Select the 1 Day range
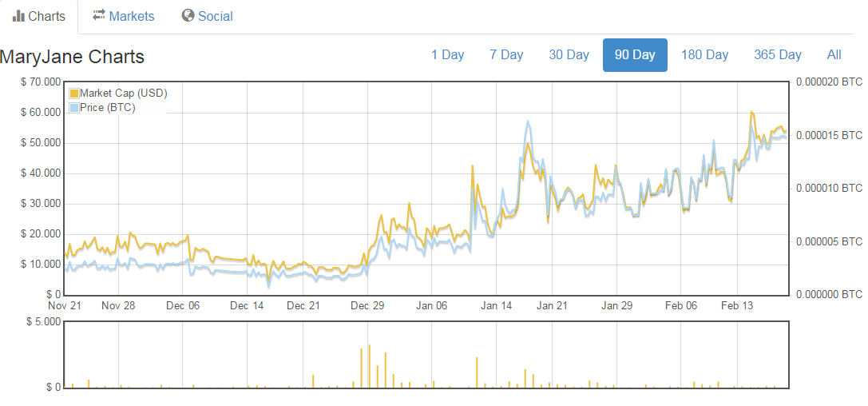Screen dimensions: 868x406 [448, 55]
